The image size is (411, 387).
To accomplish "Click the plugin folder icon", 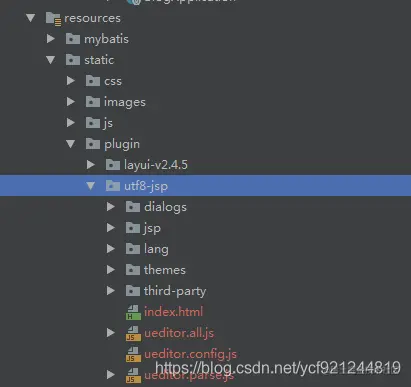I will pyautogui.click(x=93, y=144).
